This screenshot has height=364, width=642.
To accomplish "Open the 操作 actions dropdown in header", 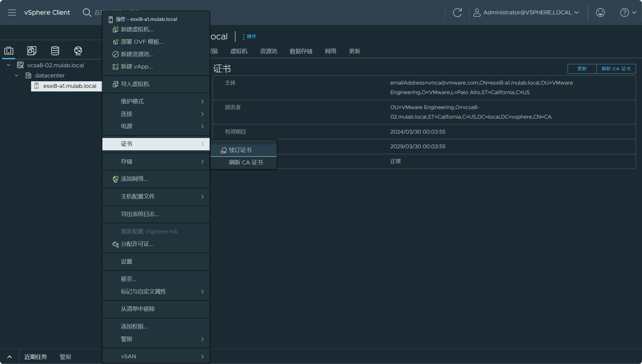I will tap(250, 36).
